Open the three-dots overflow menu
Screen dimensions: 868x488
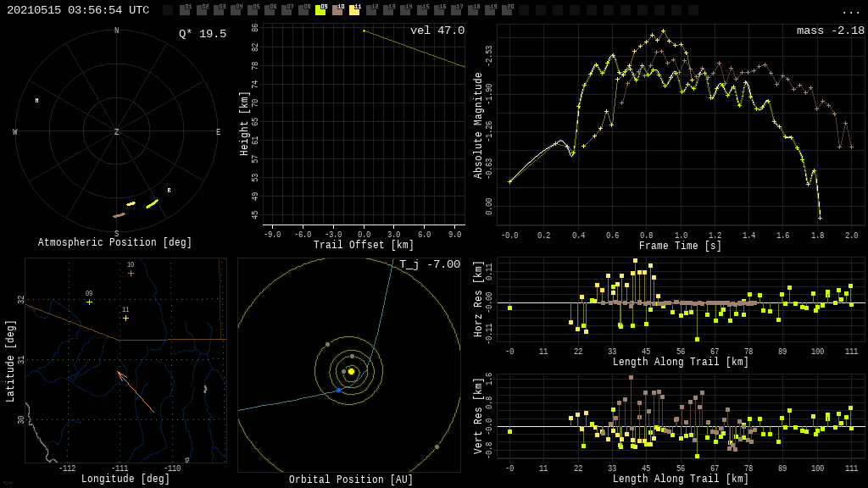[x=850, y=11]
